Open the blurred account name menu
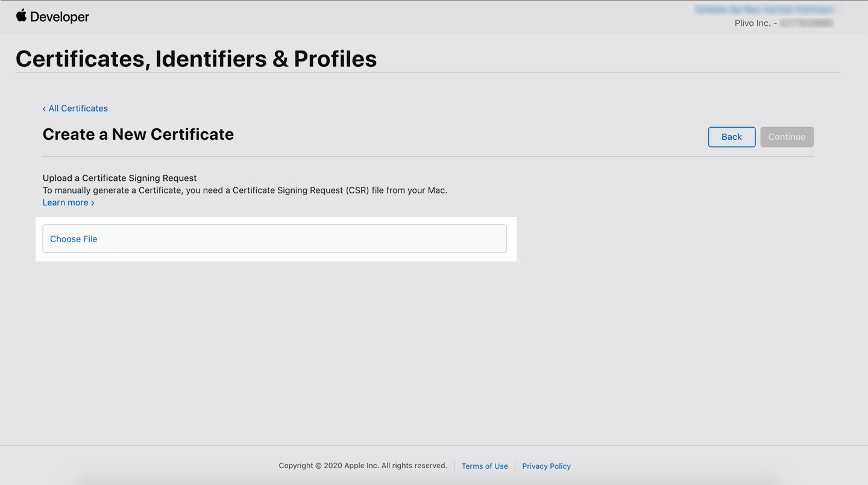This screenshot has height=485, width=868. pos(765,9)
